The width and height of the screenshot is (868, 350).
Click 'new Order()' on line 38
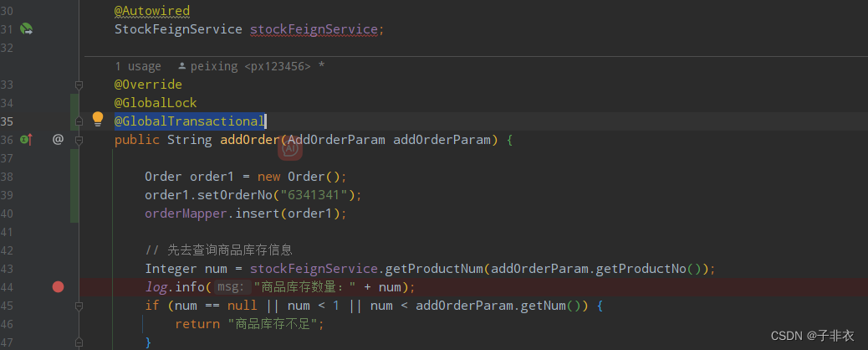click(x=299, y=177)
